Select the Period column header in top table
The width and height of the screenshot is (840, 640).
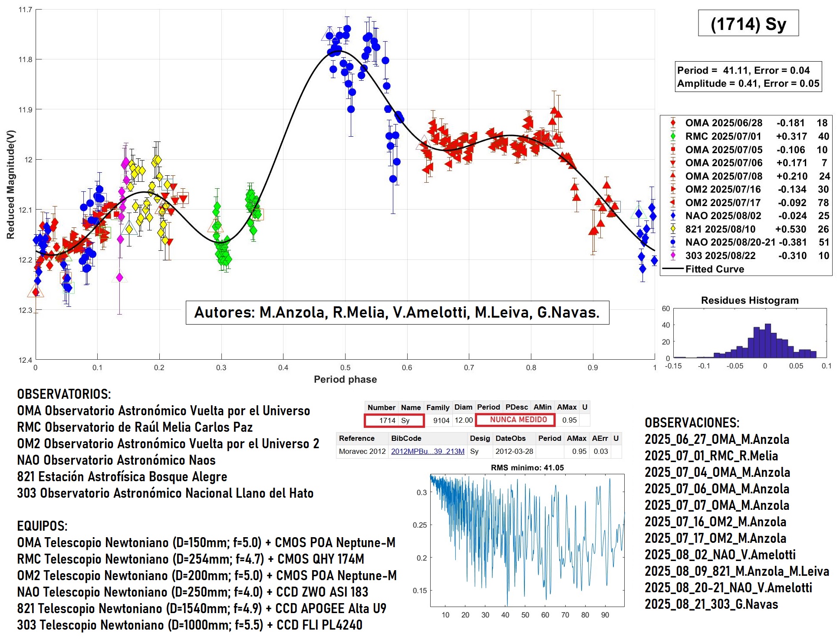coord(488,407)
